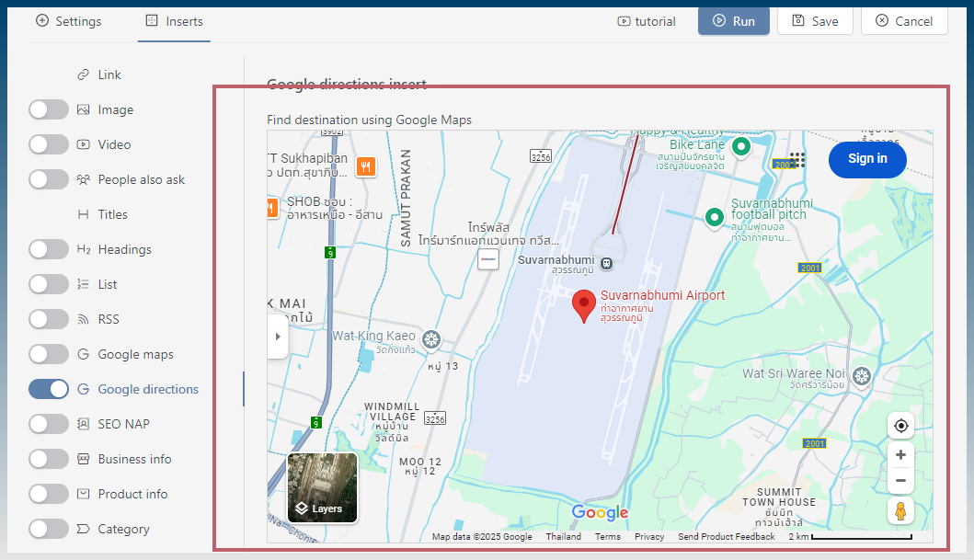The image size is (974, 560).
Task: Click the Product info icon
Action: [84, 494]
